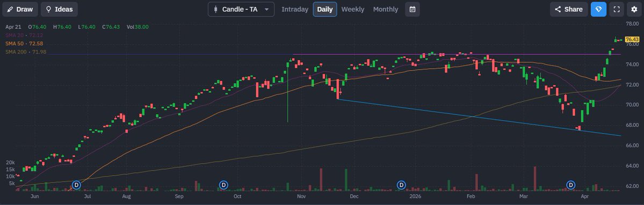644x205 pixels.
Task: Switch to Monthly timeframe
Action: point(386,9)
